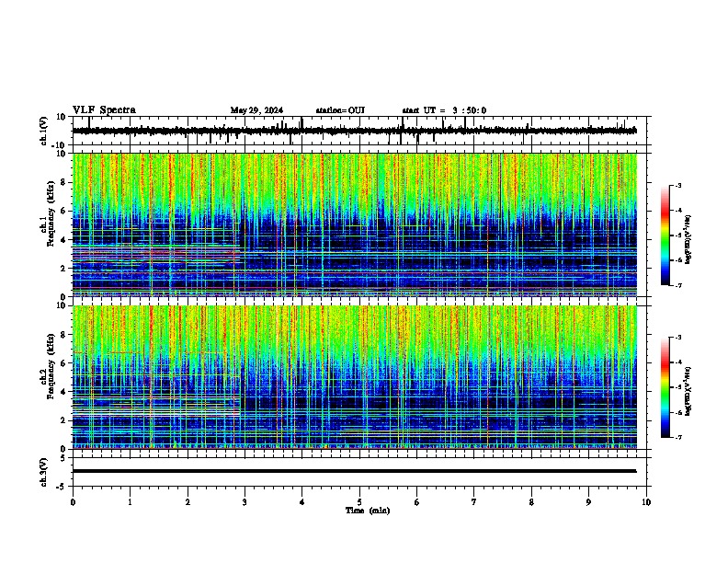Click the ch.2 "Frequency (kHz)" axis label
This screenshot has height=563, width=728.
pos(51,366)
